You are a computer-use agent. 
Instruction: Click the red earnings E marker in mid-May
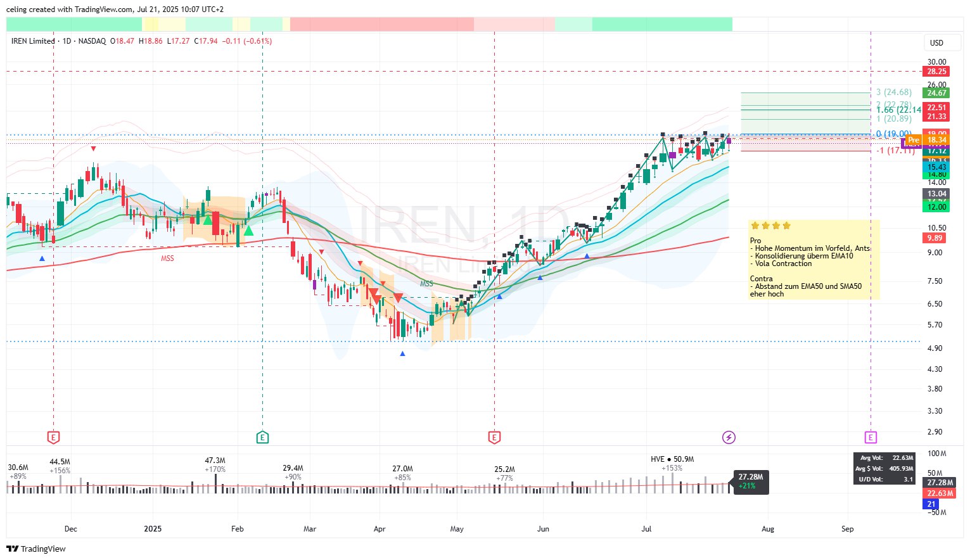(x=494, y=437)
